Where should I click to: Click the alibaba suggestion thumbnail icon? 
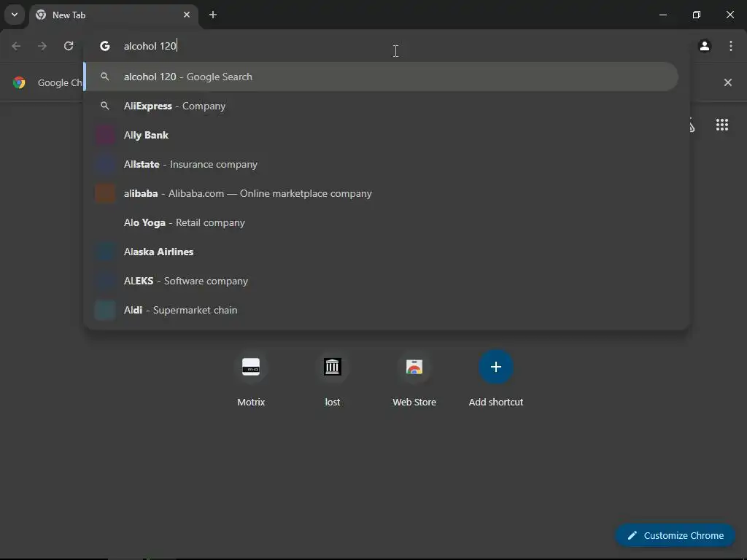pos(105,193)
